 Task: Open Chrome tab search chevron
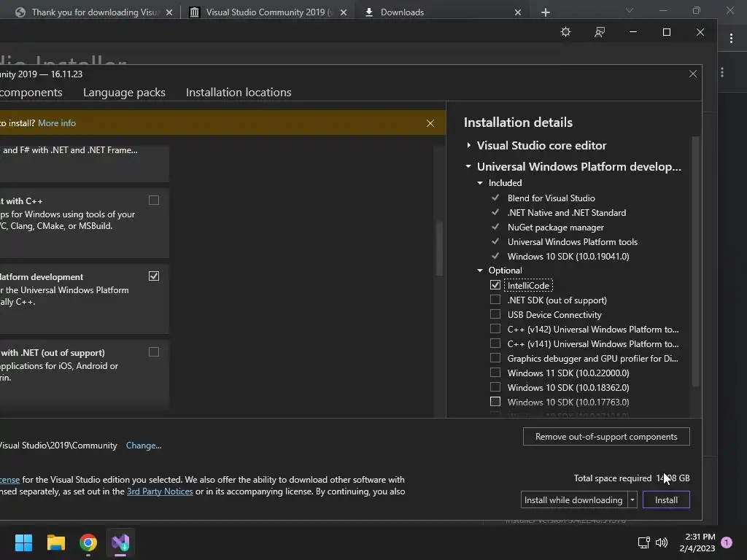630,10
